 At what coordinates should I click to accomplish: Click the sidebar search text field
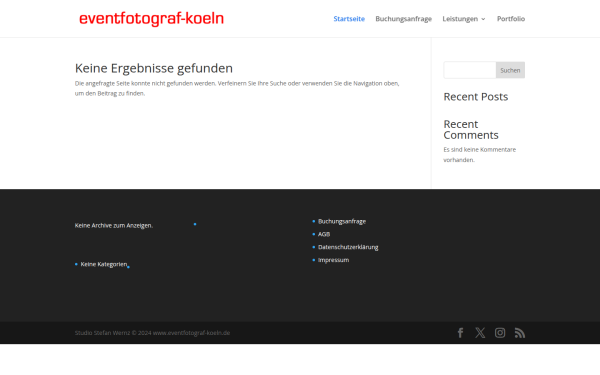tap(470, 70)
